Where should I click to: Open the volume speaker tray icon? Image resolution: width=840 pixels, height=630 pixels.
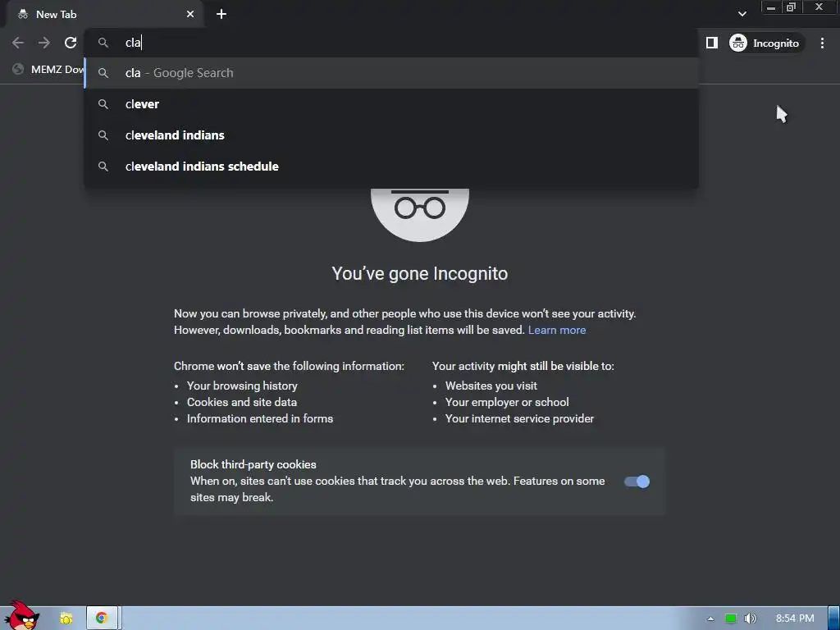pyautogui.click(x=750, y=619)
